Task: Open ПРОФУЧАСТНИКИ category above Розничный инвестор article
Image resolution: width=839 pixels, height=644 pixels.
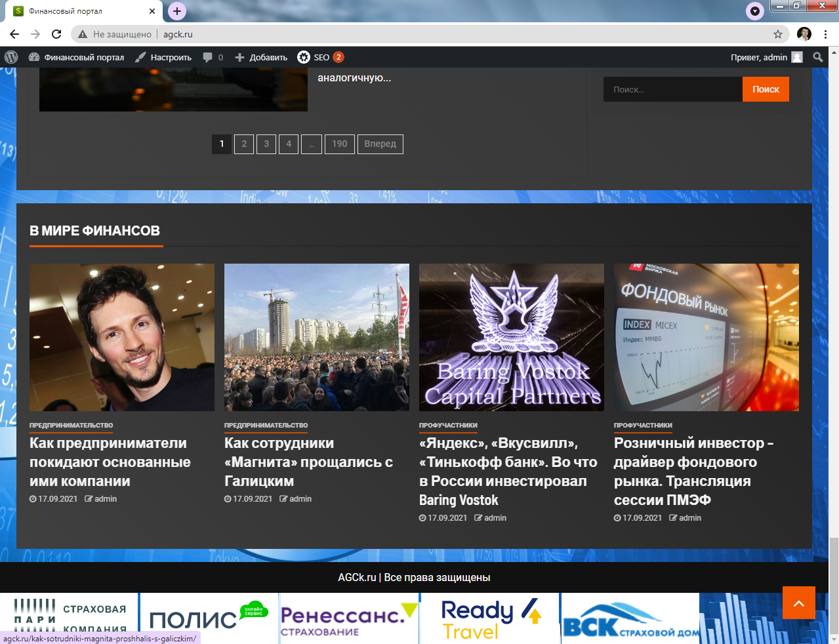Action: [643, 425]
